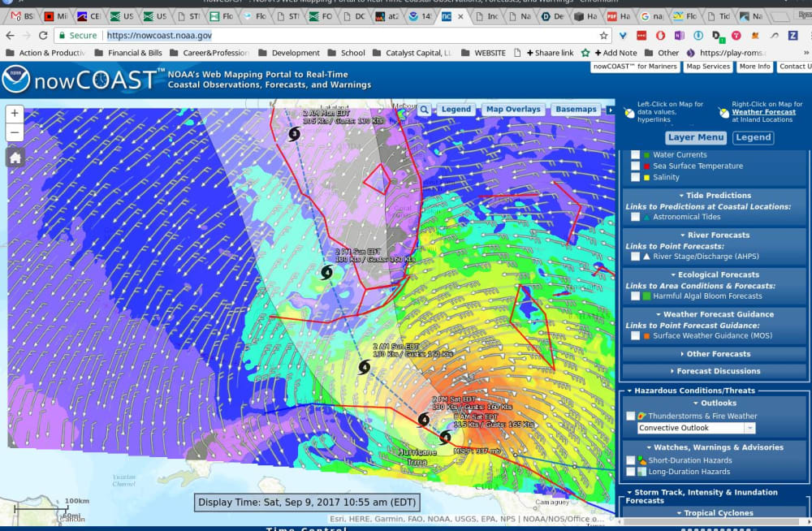Enable River Stage/Discharge (AHPS) layer
Viewport: 812px width, 531px height.
point(635,257)
